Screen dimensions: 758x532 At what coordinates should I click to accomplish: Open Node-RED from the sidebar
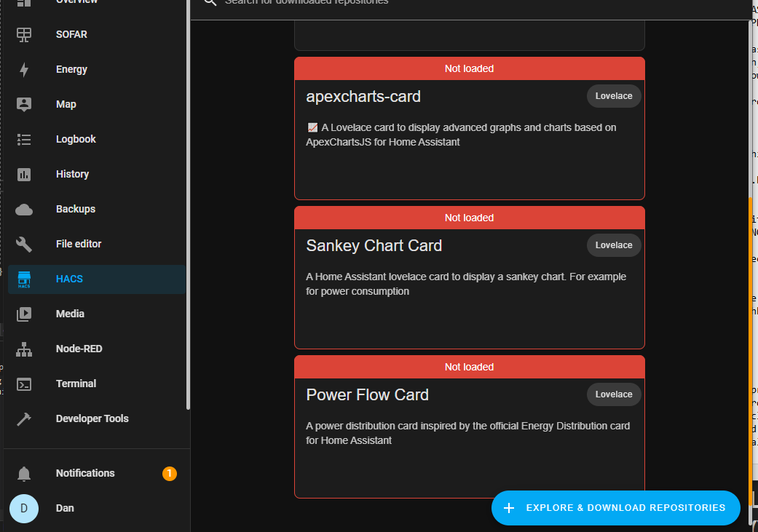click(x=97, y=349)
